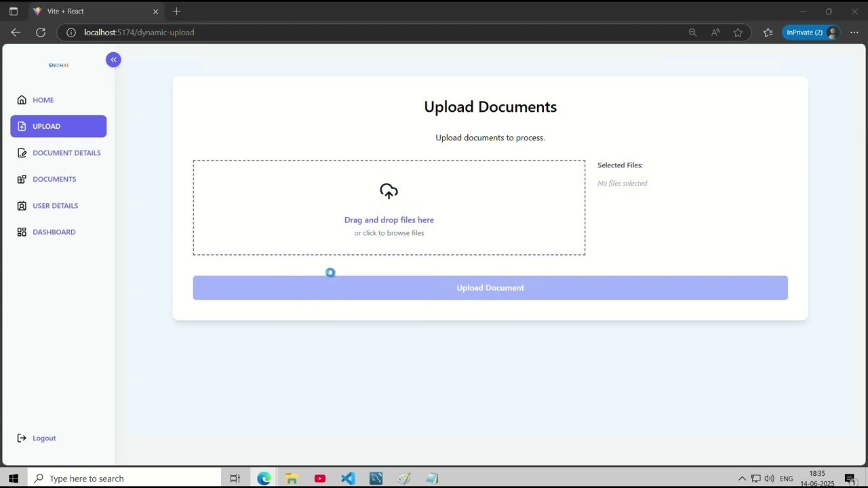
Task: Open the Documents section
Action: [x=58, y=179]
